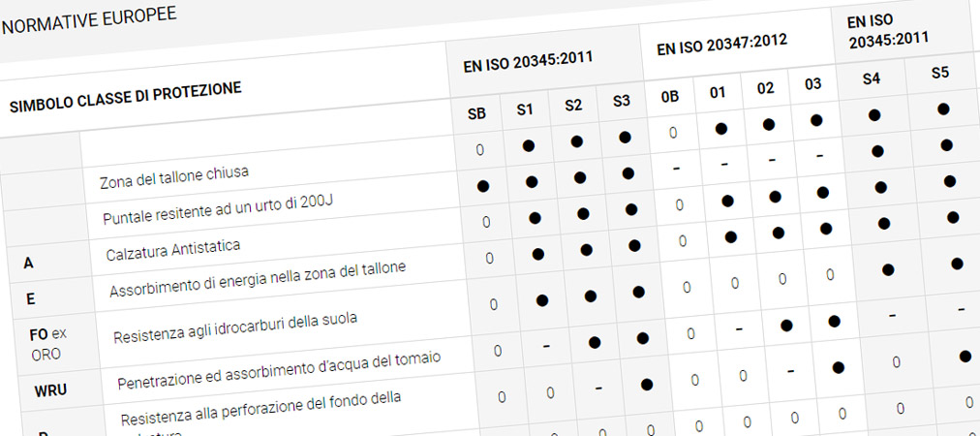
Task: Click the S3 dot in Resistenza perforazione row
Action: [647, 384]
